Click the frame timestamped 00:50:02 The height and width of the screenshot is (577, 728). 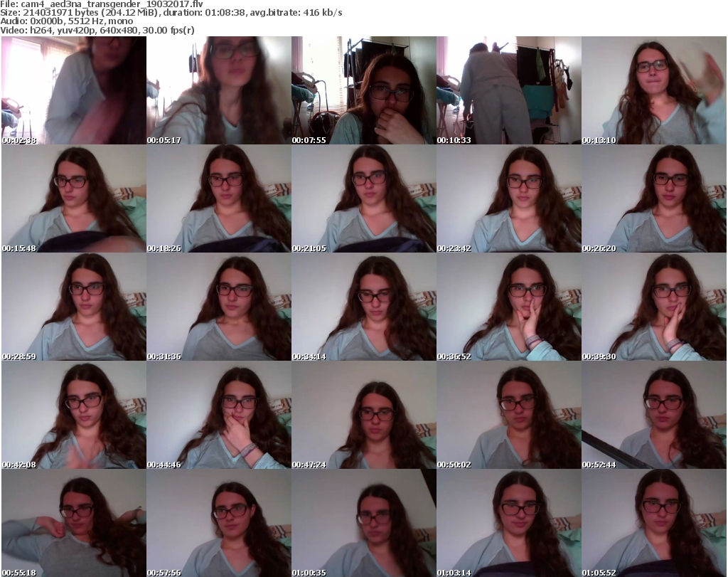pyautogui.click(x=508, y=415)
